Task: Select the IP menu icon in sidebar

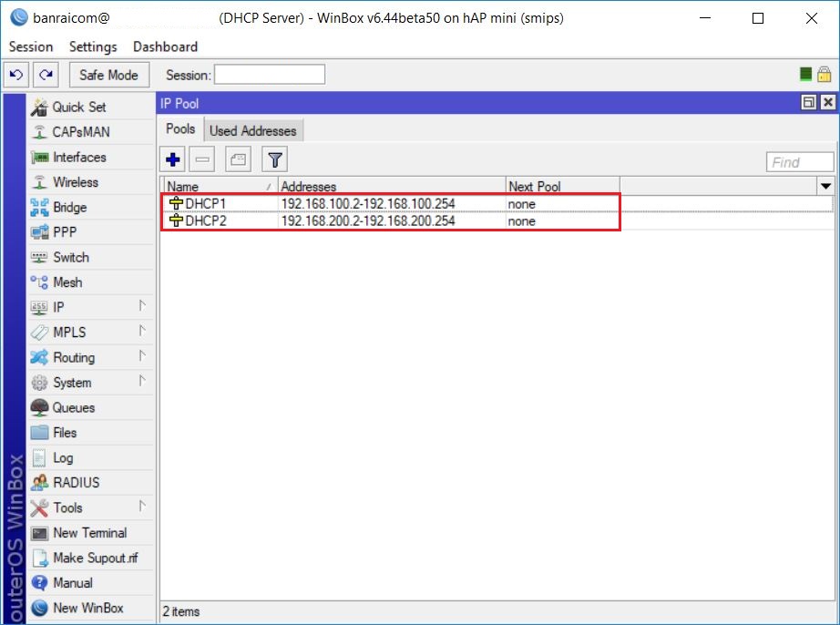Action: [x=39, y=307]
